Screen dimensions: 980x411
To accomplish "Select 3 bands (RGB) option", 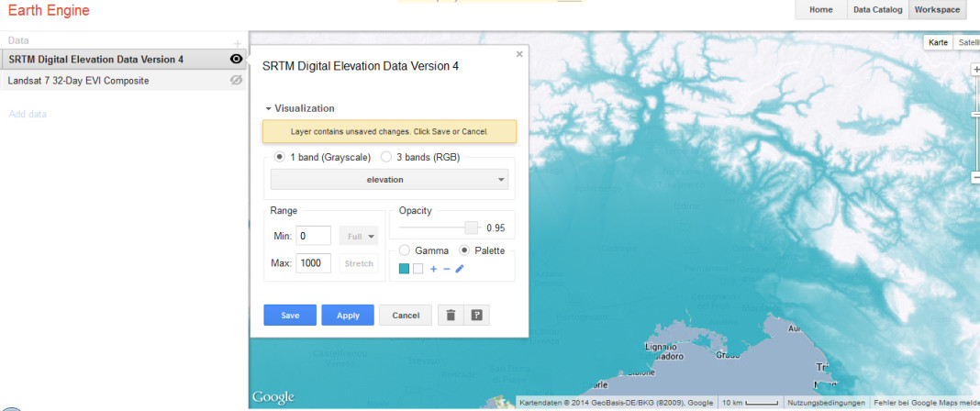I will tap(386, 158).
